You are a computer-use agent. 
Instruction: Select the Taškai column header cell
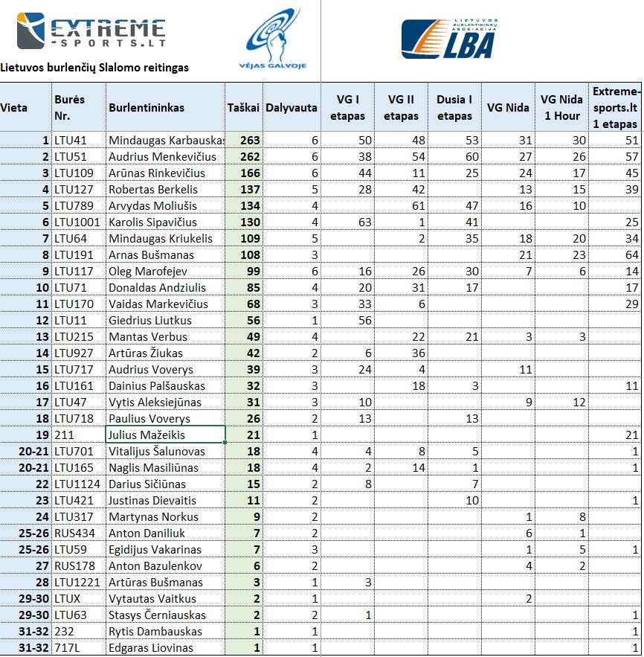244,107
